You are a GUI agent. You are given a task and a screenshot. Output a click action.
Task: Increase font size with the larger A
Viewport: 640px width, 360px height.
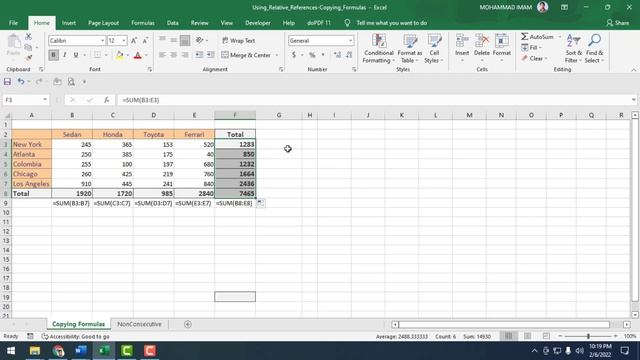134,40
